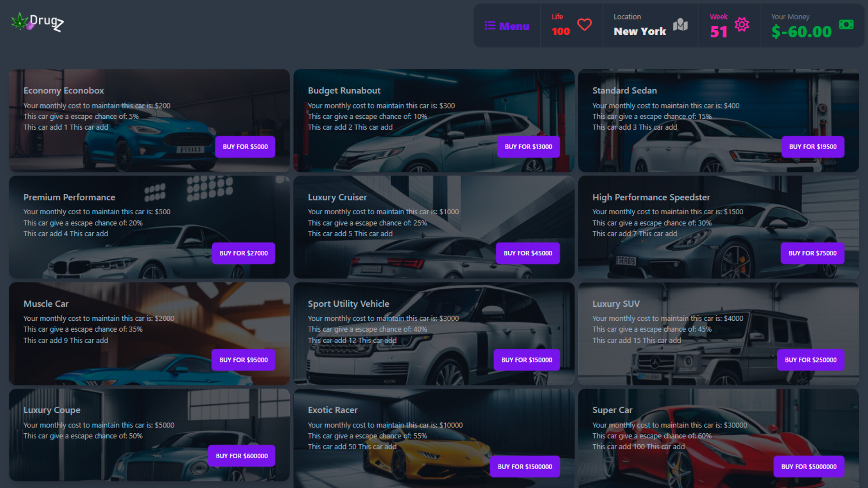Open the Menu from the top bar
The width and height of the screenshot is (868, 488).
(x=507, y=26)
